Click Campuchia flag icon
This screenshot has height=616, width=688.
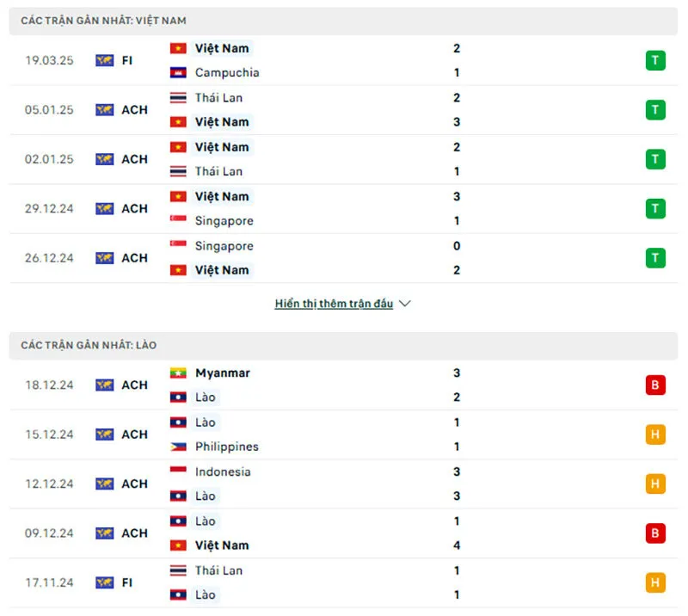tap(178, 72)
